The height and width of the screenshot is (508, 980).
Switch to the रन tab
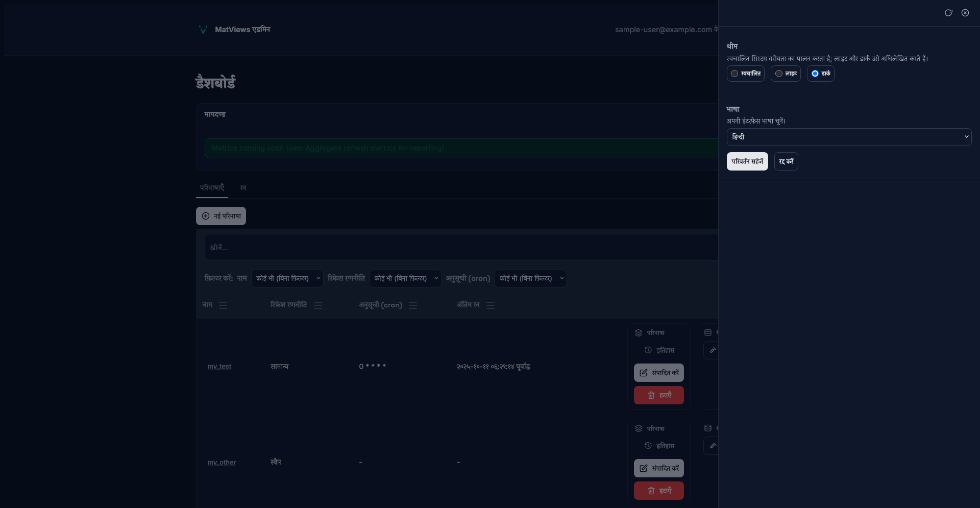click(243, 188)
